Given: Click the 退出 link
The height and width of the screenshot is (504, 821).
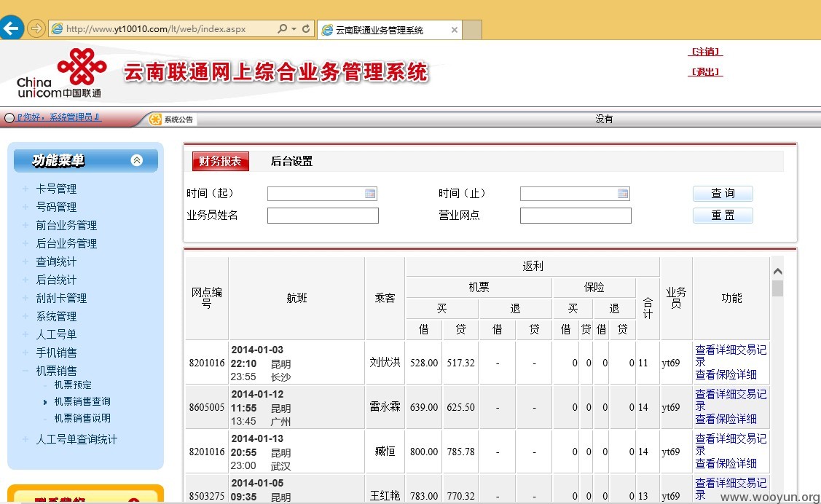Looking at the screenshot, I should 704,71.
